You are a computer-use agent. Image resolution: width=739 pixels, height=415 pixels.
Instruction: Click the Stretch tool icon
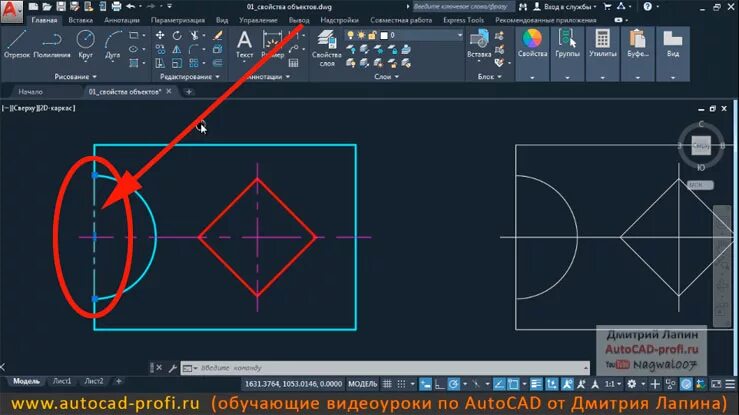[x=160, y=63]
